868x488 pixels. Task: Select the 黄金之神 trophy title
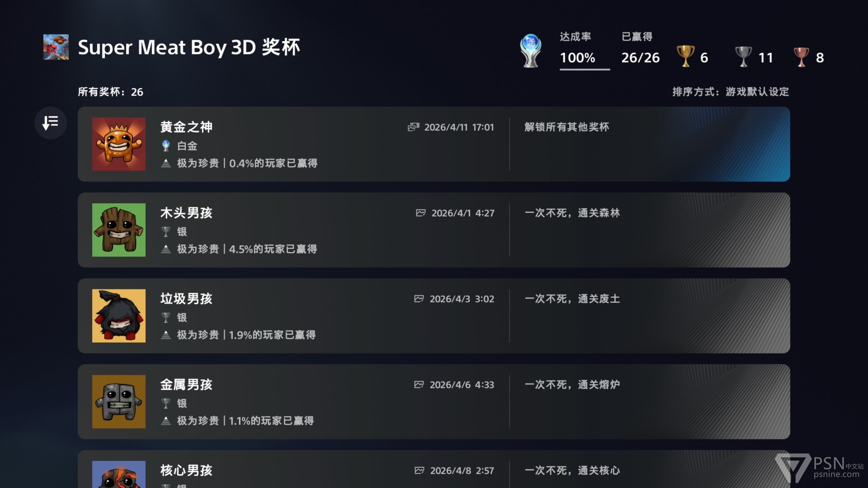(186, 127)
